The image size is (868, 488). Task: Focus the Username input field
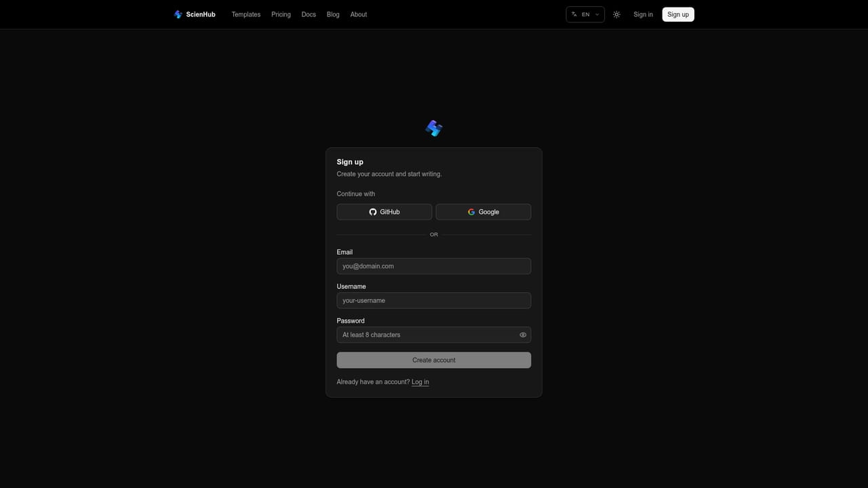click(x=434, y=300)
